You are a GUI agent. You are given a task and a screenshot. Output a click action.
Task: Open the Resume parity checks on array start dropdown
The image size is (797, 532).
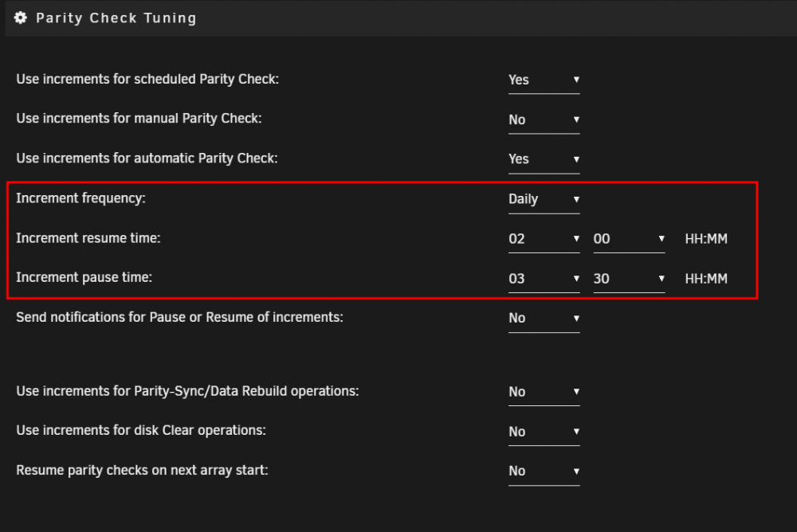click(544, 471)
